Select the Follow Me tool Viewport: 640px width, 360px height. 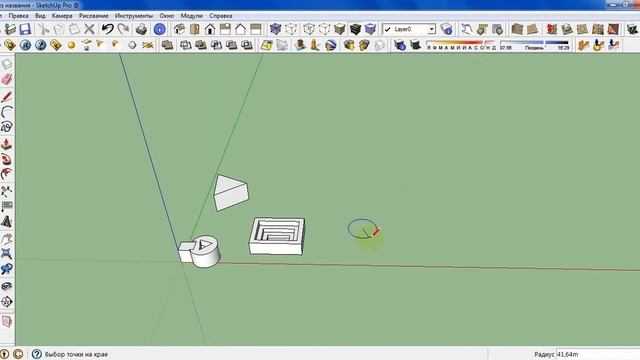point(7,159)
